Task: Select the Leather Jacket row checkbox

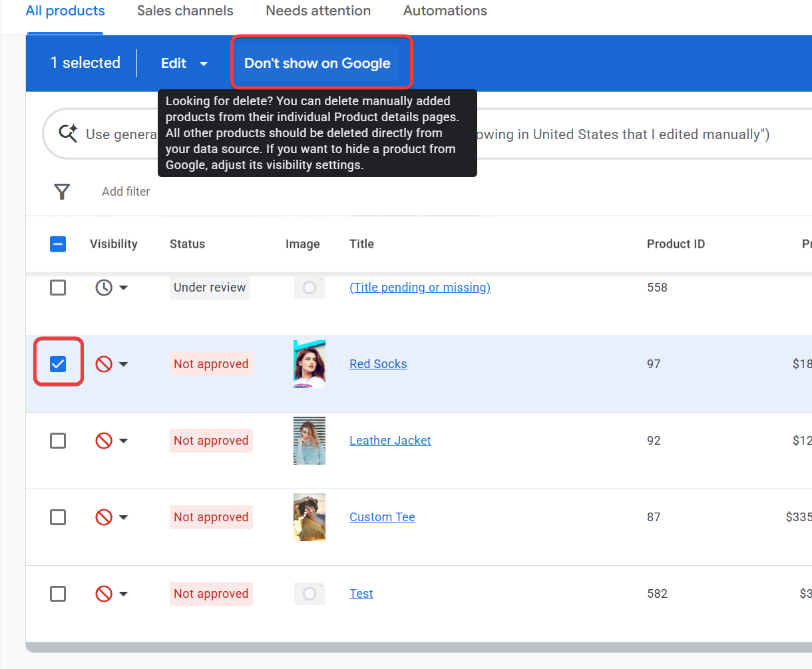Action: coord(58,441)
